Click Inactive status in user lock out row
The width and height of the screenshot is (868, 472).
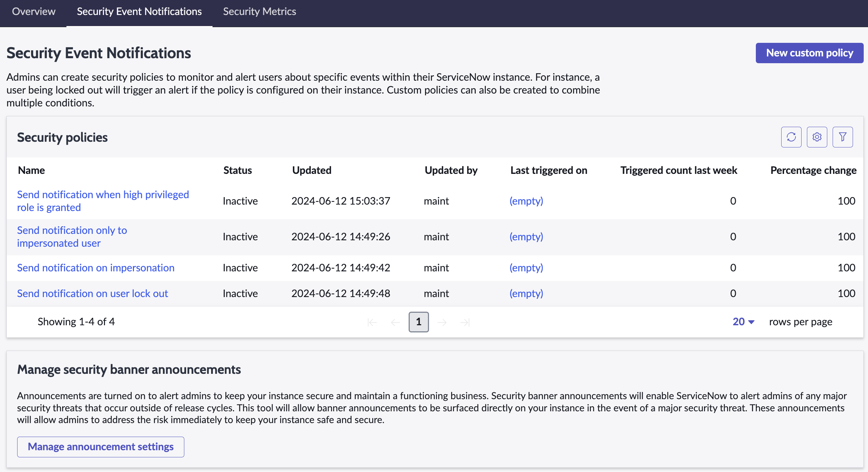[240, 293]
